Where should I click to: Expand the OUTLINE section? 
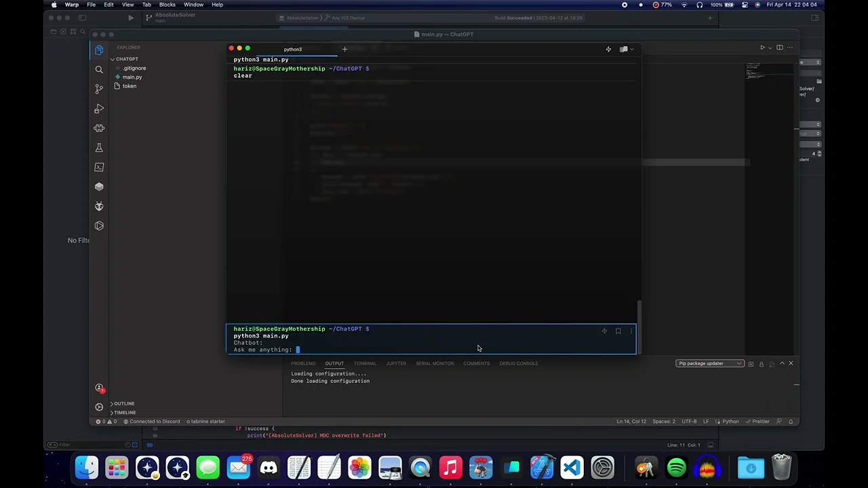point(123,403)
